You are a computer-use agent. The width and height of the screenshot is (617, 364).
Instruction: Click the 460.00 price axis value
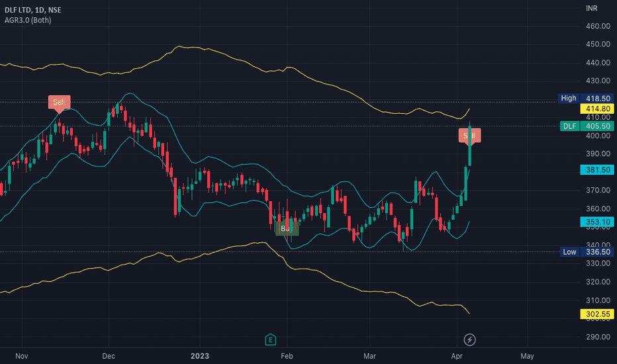click(598, 26)
